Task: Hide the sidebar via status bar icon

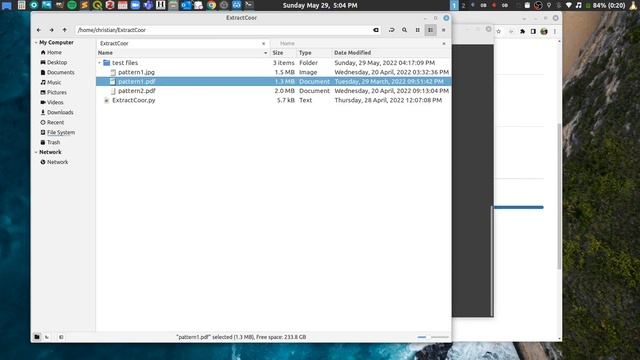Action: tap(61, 337)
